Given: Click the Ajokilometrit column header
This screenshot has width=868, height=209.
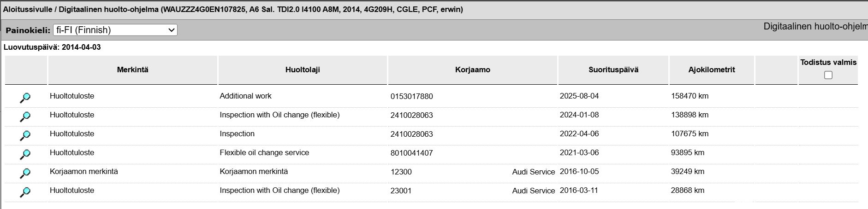Looking at the screenshot, I should point(712,70).
